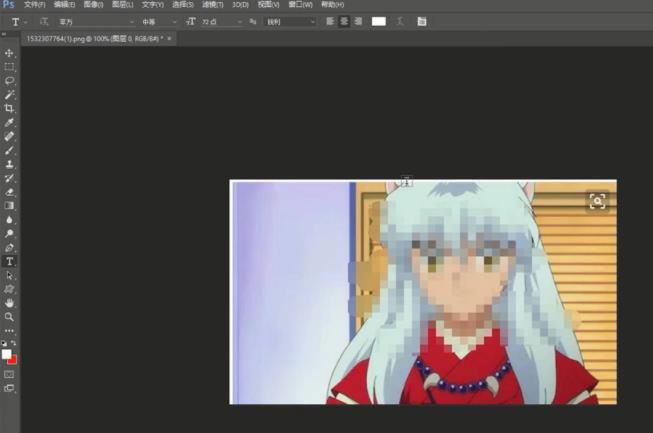Select the Horizontal Type tool in toolbox
The height and width of the screenshot is (433, 653).
pyautogui.click(x=9, y=261)
